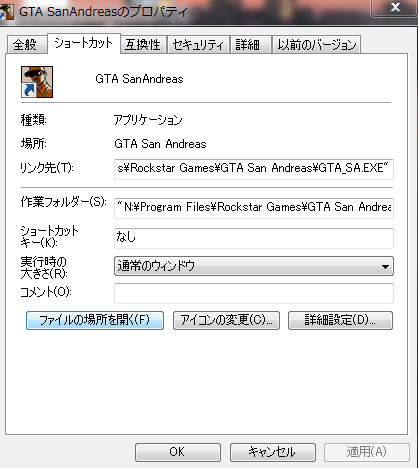Open 詳細設定 advanced settings
Image resolution: width=418 pixels, height=468 pixels.
click(x=340, y=320)
